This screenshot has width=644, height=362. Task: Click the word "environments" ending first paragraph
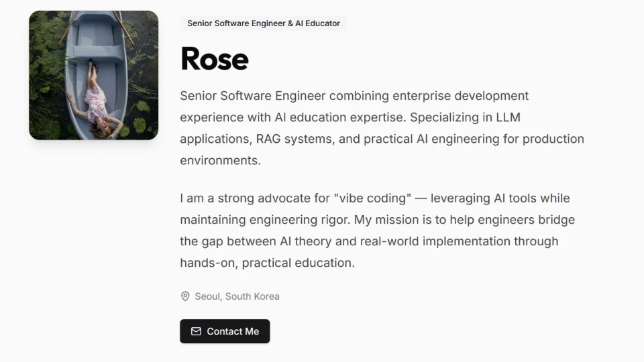point(219,160)
